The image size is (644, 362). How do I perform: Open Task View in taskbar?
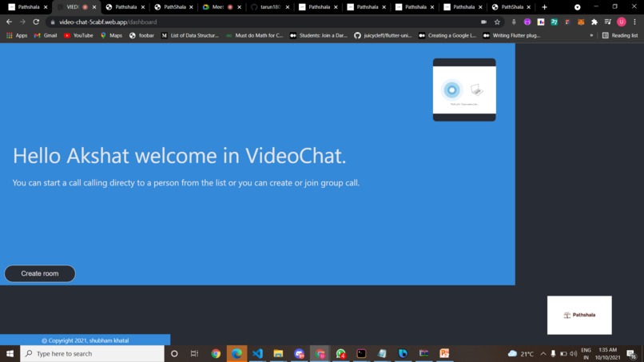tap(195, 353)
